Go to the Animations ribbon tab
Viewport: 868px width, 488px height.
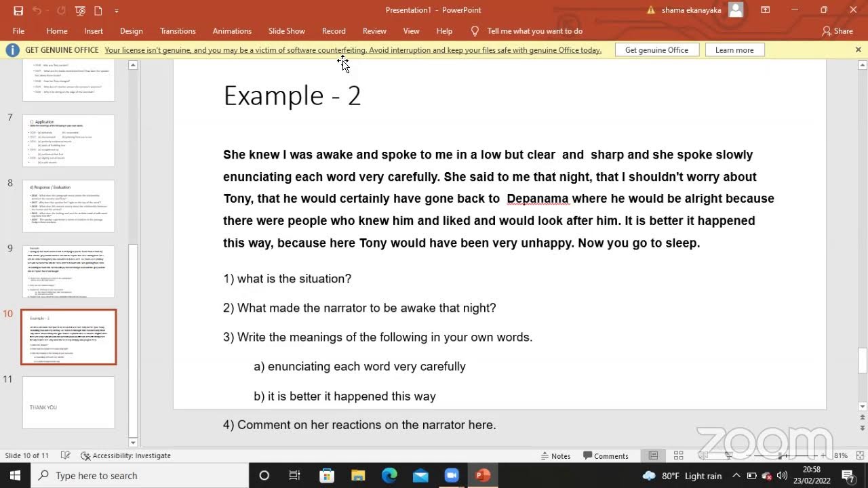pos(232,31)
